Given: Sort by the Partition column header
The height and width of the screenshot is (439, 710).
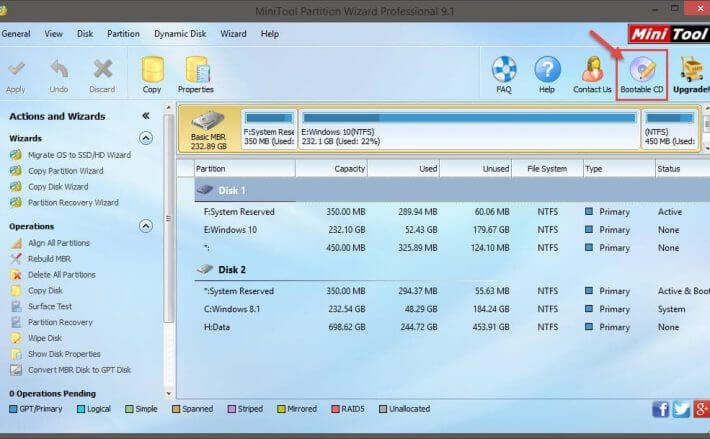Looking at the screenshot, I should click(245, 169).
